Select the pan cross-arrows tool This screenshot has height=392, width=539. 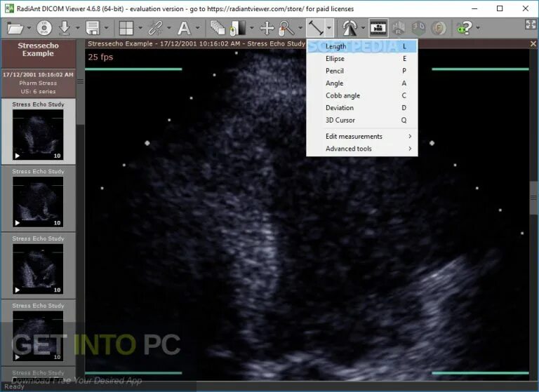pos(267,28)
